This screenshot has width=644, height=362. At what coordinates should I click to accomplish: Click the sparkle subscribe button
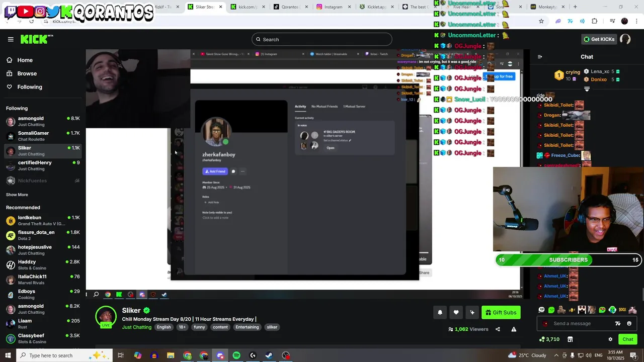(472, 312)
